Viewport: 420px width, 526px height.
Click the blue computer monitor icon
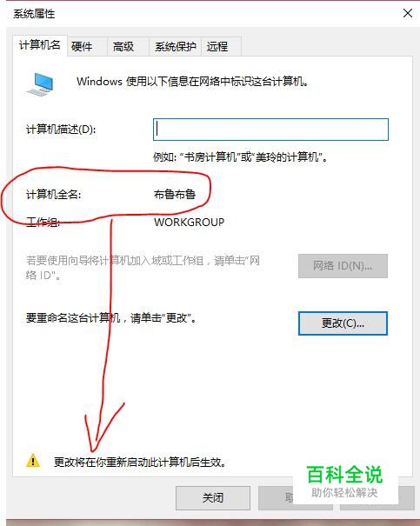[40, 83]
